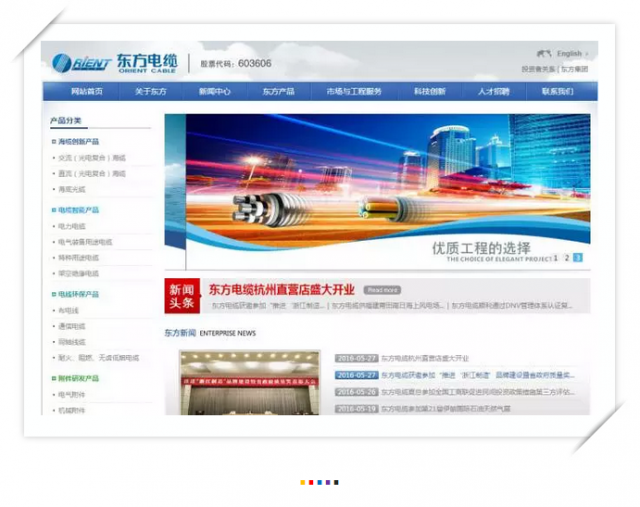Click the blue pagination dot

320,483
